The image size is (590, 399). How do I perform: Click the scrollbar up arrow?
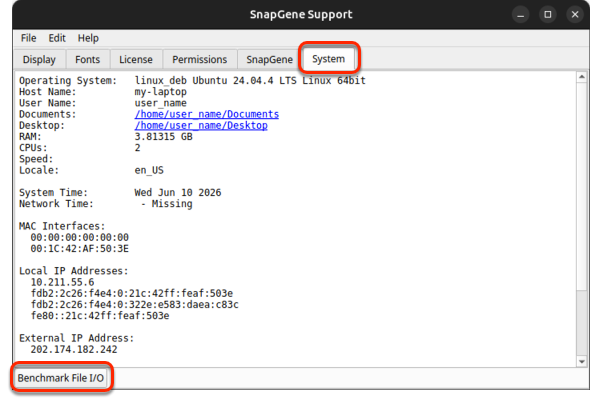click(x=582, y=77)
